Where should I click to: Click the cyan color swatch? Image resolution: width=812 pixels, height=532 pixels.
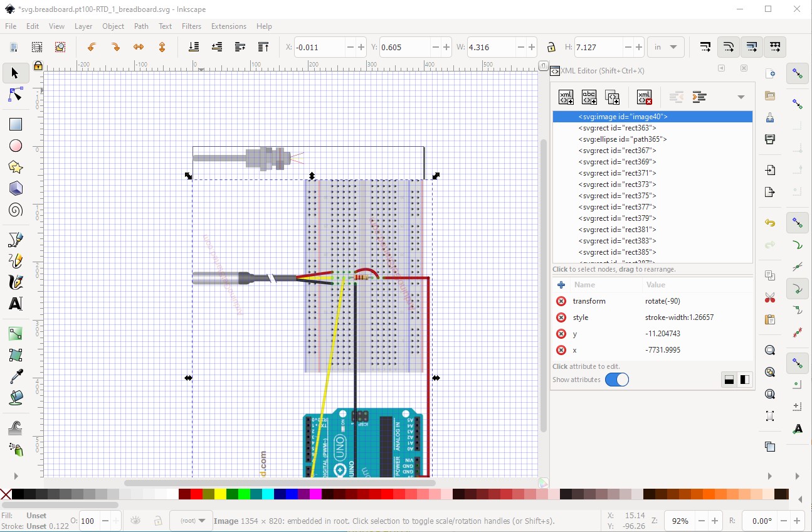click(268, 494)
